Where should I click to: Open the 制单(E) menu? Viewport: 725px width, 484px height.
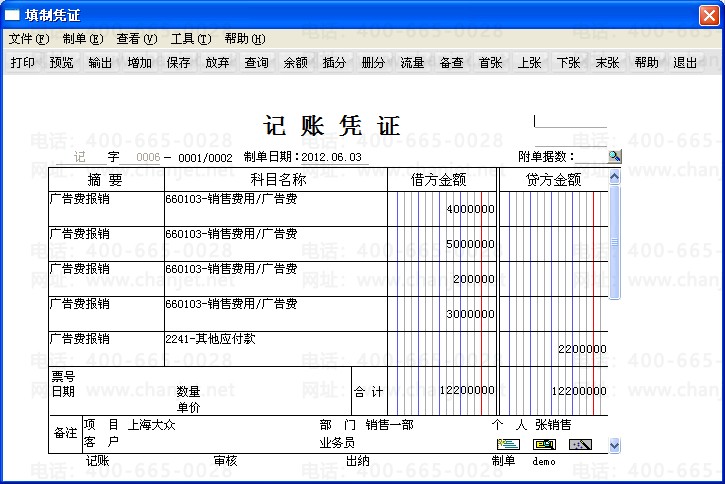(83, 39)
